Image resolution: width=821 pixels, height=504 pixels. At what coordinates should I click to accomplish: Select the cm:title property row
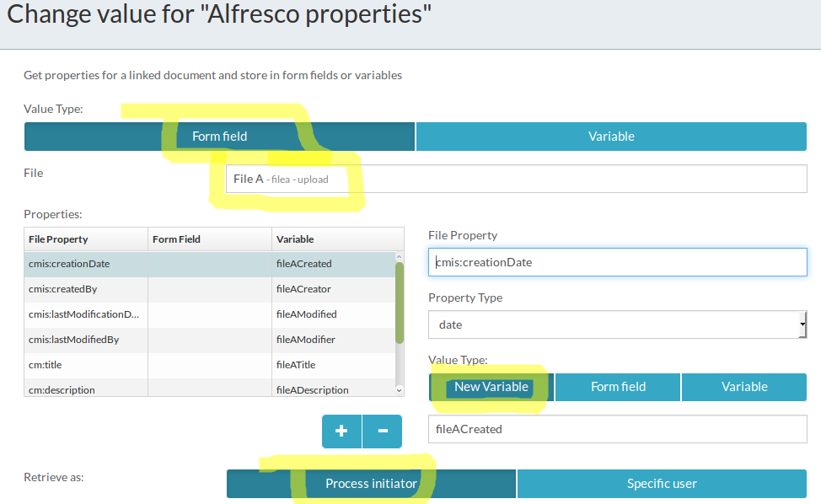click(209, 365)
